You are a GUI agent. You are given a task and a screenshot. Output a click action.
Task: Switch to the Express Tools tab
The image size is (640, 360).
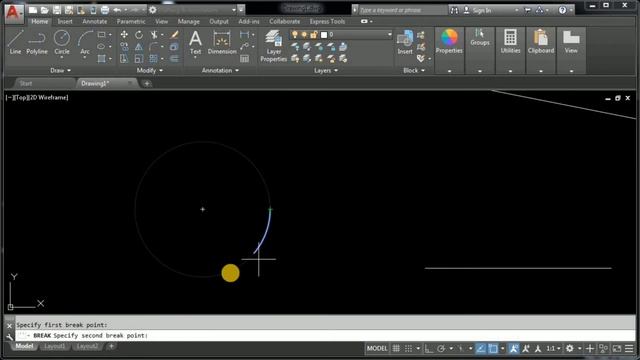coord(327,21)
